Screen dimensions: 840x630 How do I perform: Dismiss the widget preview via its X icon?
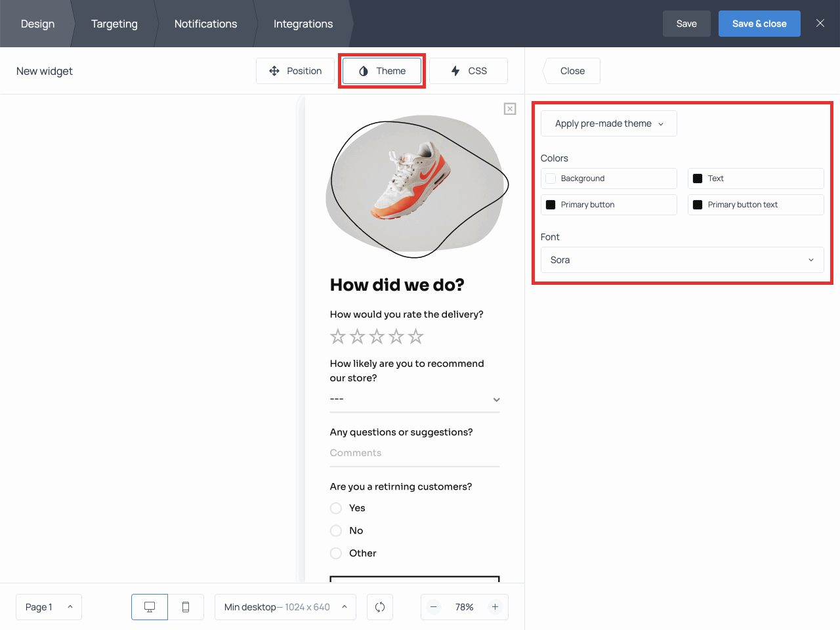point(510,108)
